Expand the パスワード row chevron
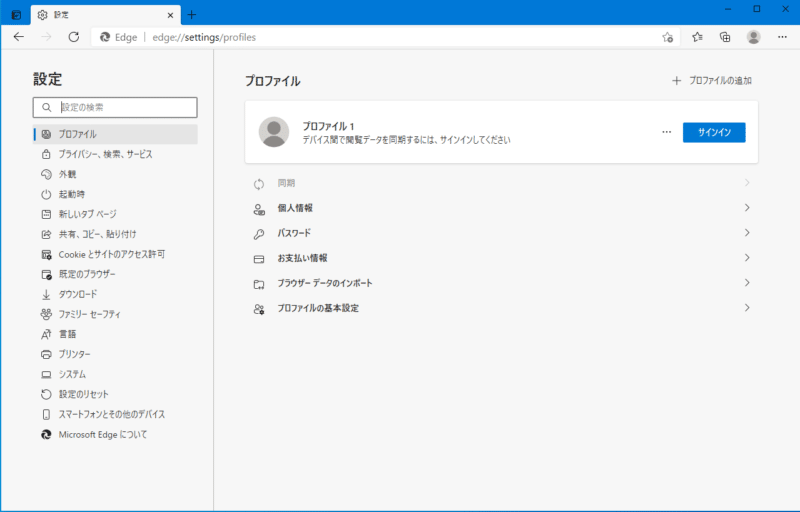This screenshot has width=800, height=512. 747,233
